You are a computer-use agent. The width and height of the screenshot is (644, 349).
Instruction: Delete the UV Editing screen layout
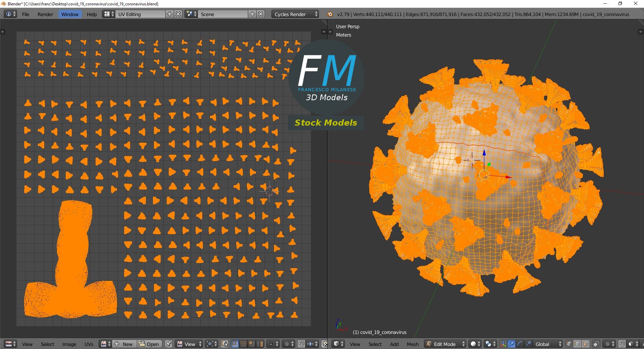click(x=178, y=14)
